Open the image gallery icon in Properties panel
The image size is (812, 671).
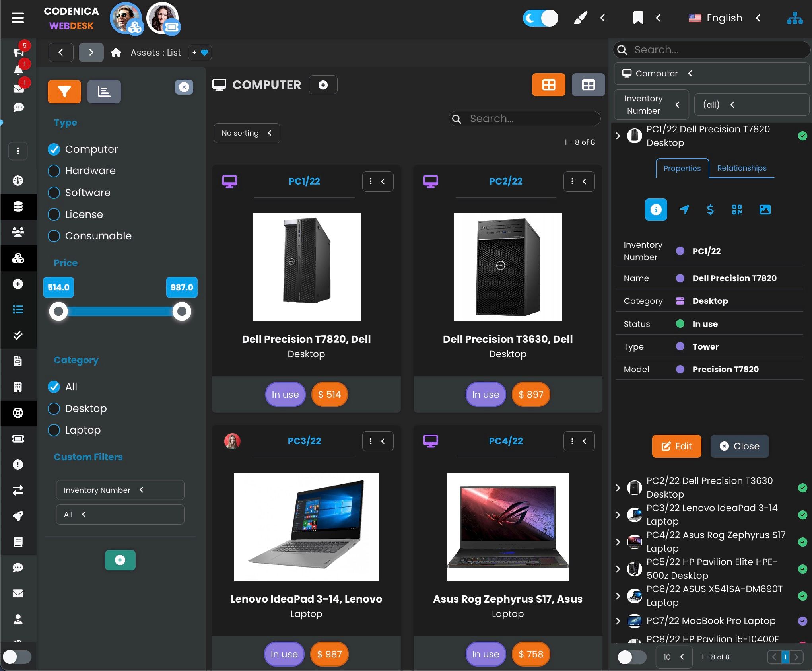coord(765,210)
